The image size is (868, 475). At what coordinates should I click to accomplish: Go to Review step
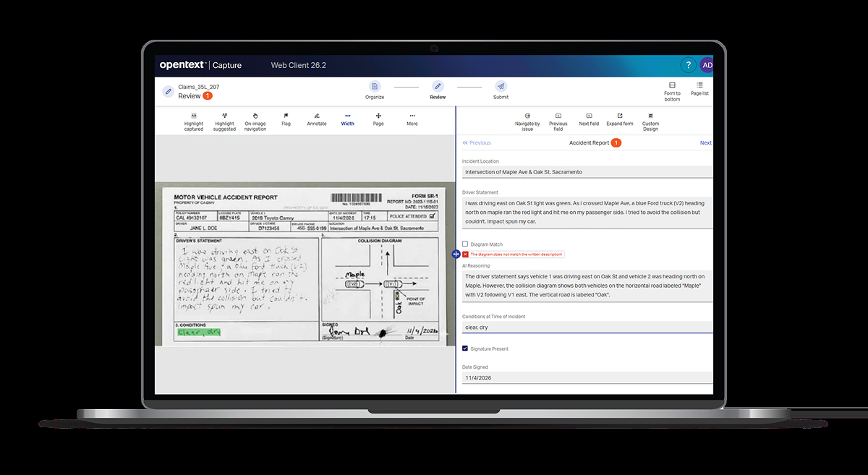point(438,90)
